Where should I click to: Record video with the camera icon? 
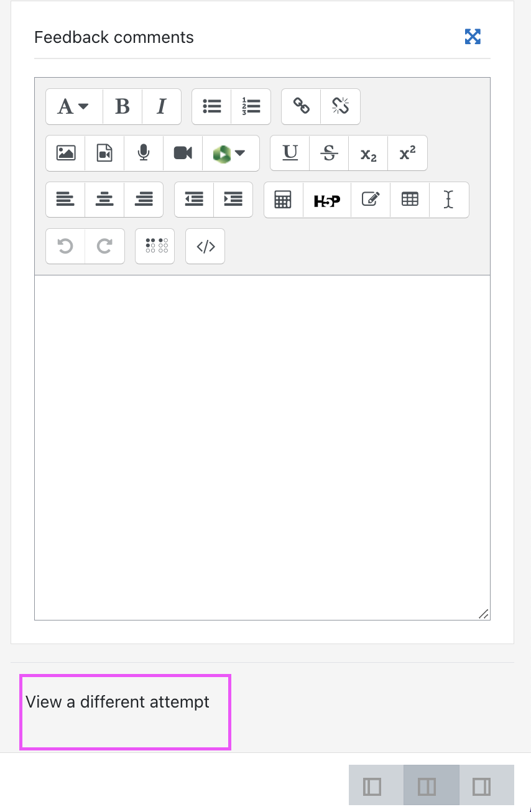coord(183,153)
